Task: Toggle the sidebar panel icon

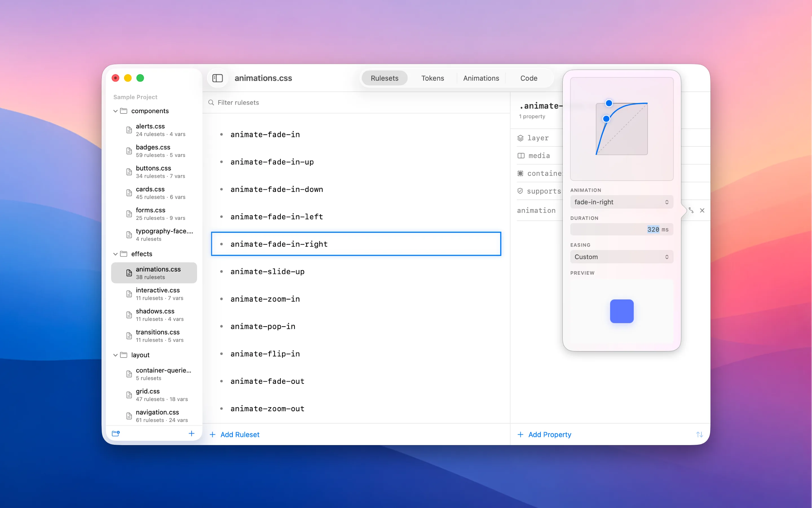Action: point(217,78)
